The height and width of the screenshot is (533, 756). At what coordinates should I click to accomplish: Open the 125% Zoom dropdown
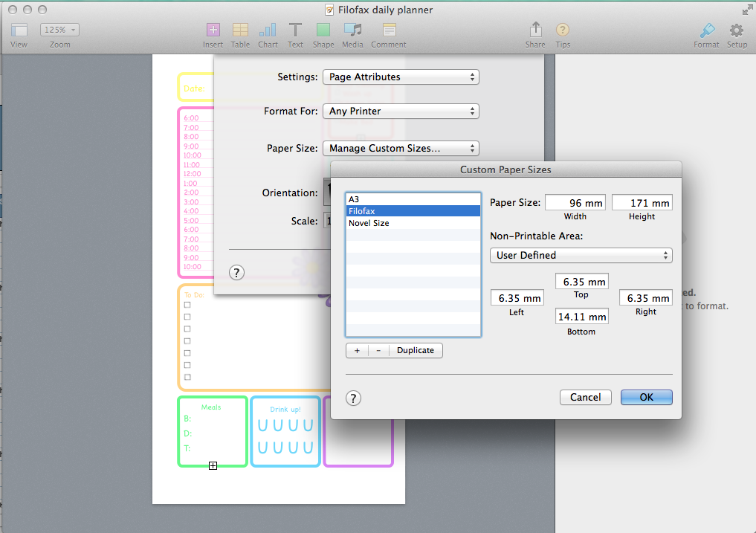coord(59,30)
